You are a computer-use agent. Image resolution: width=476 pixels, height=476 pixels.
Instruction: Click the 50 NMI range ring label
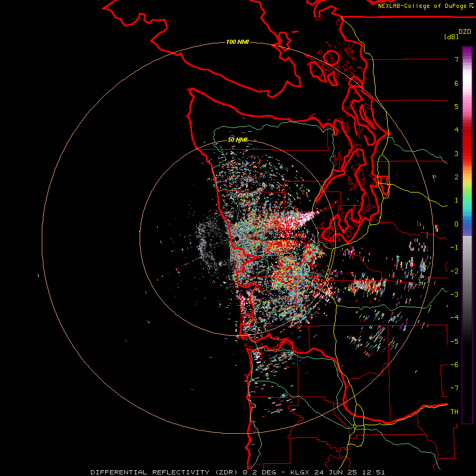click(x=237, y=140)
